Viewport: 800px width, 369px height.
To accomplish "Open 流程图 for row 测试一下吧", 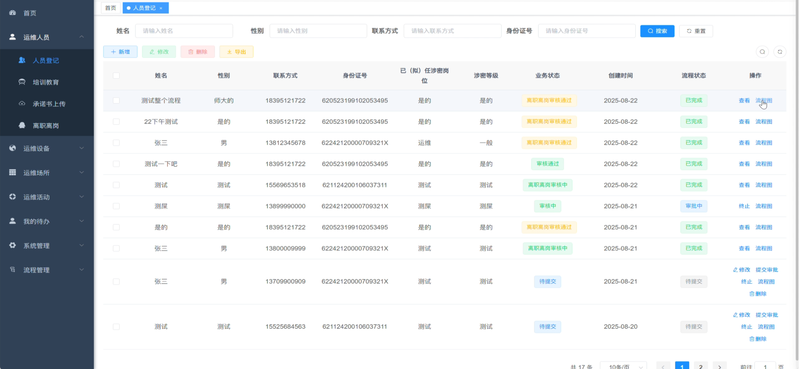I will click(764, 164).
